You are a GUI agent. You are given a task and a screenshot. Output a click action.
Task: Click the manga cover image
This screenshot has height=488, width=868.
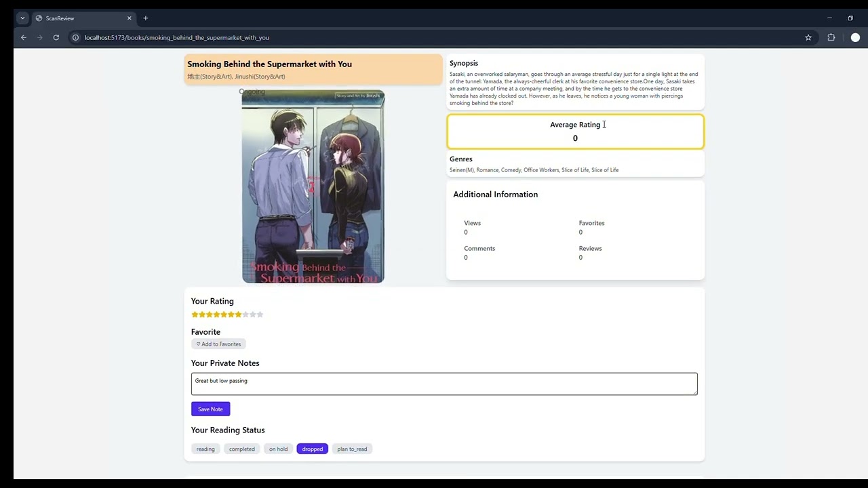tap(313, 186)
